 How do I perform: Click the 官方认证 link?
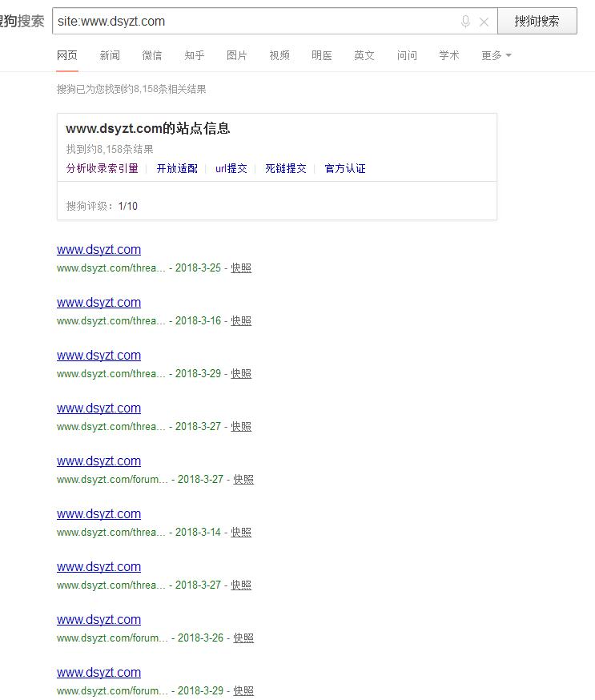(345, 168)
